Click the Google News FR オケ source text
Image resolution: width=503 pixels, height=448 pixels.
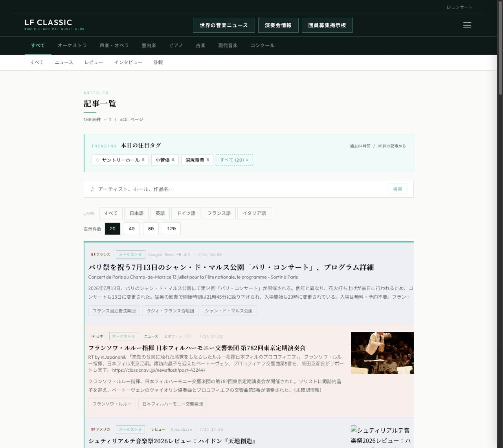[x=169, y=255]
